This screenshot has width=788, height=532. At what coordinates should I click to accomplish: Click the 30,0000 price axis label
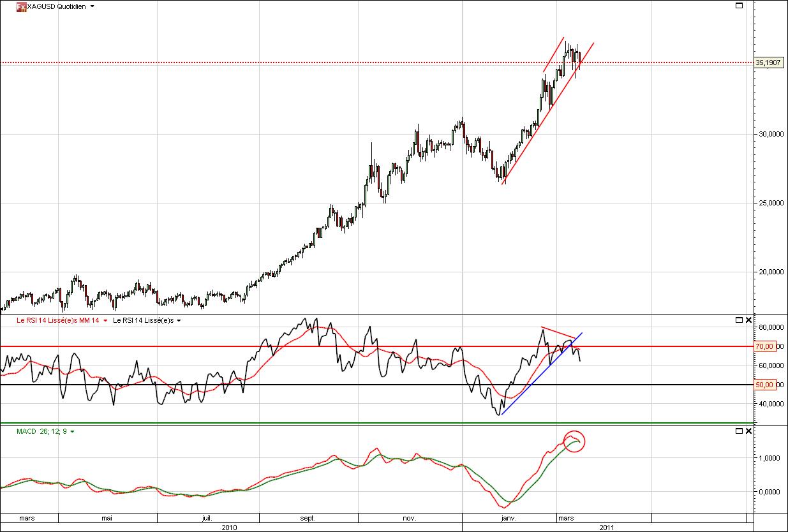coord(769,134)
